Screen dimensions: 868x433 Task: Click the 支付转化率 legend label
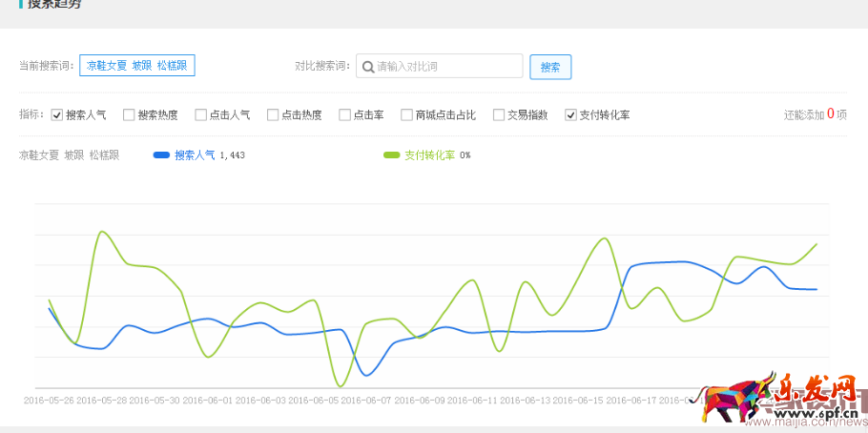pos(429,155)
